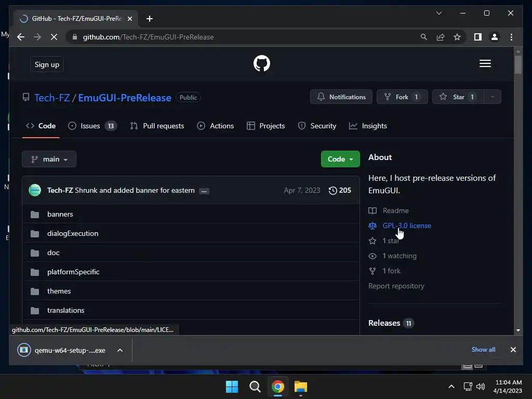This screenshot has height=399, width=532.
Task: Open the hamburger navigation menu
Action: pyautogui.click(x=485, y=63)
